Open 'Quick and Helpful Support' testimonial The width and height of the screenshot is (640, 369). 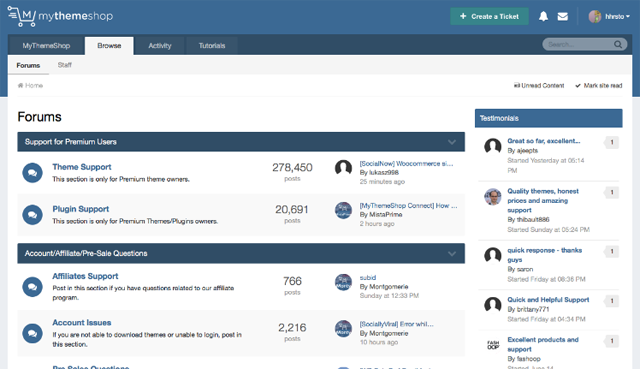[548, 300]
